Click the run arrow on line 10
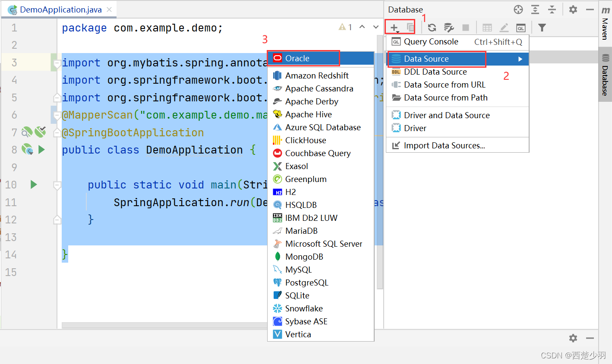 tap(34, 185)
